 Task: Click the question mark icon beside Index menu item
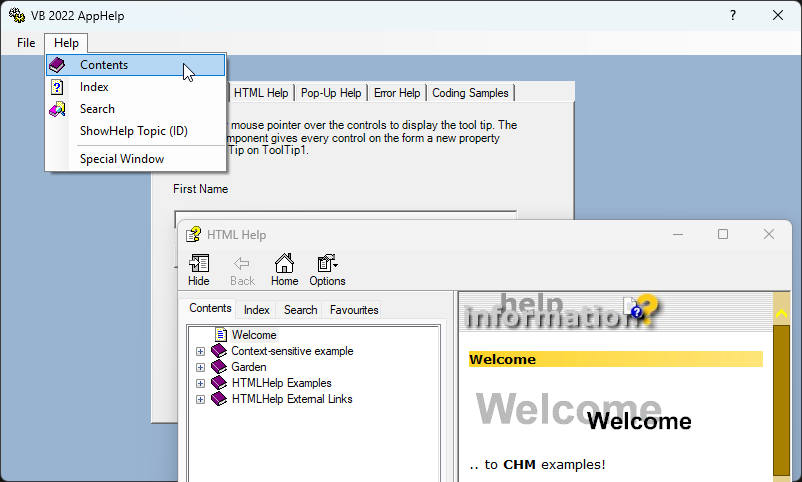57,87
